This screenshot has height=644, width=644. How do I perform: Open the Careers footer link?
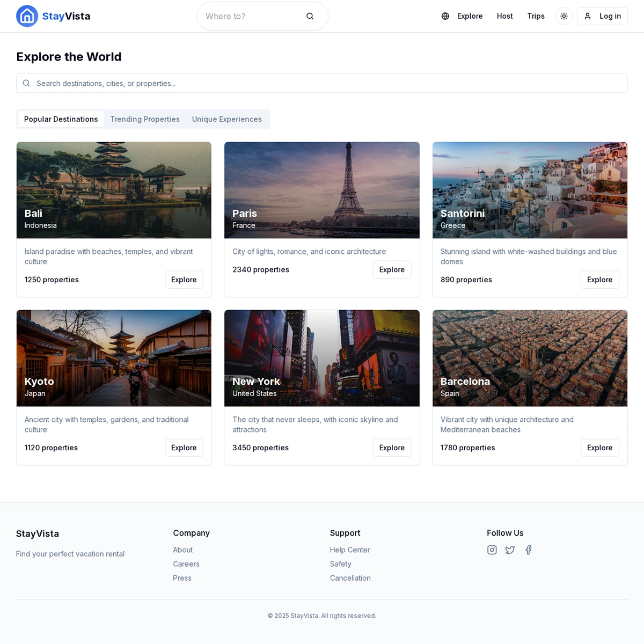tap(186, 564)
